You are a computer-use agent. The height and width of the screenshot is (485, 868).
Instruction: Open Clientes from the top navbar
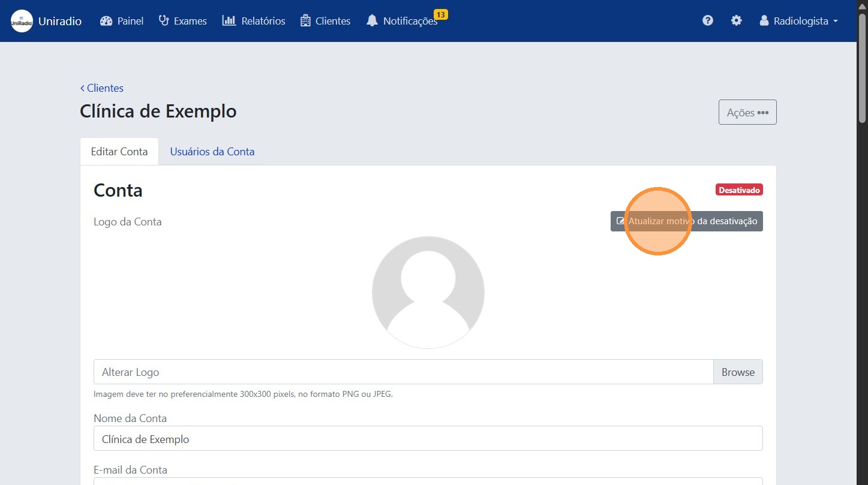tap(325, 21)
